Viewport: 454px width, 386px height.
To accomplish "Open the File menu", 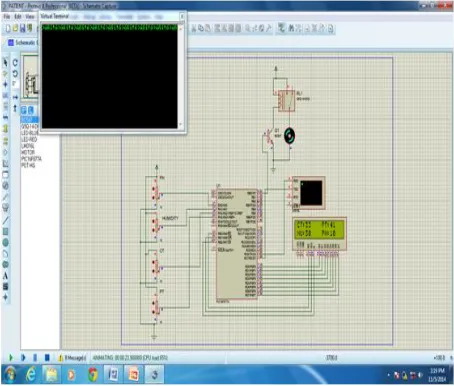I will point(6,16).
